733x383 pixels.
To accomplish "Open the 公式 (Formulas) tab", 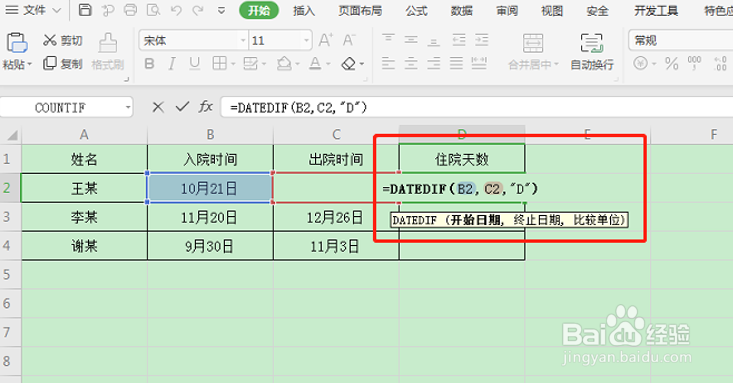I will pyautogui.click(x=417, y=10).
